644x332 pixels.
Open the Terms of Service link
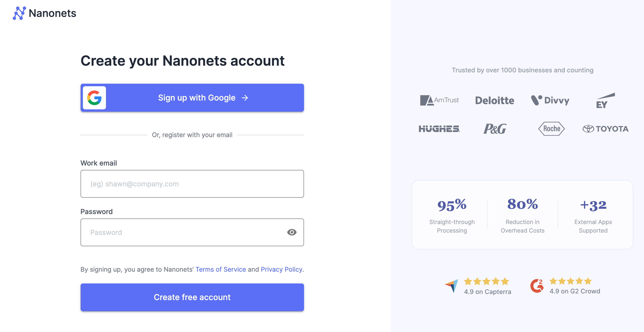click(220, 269)
